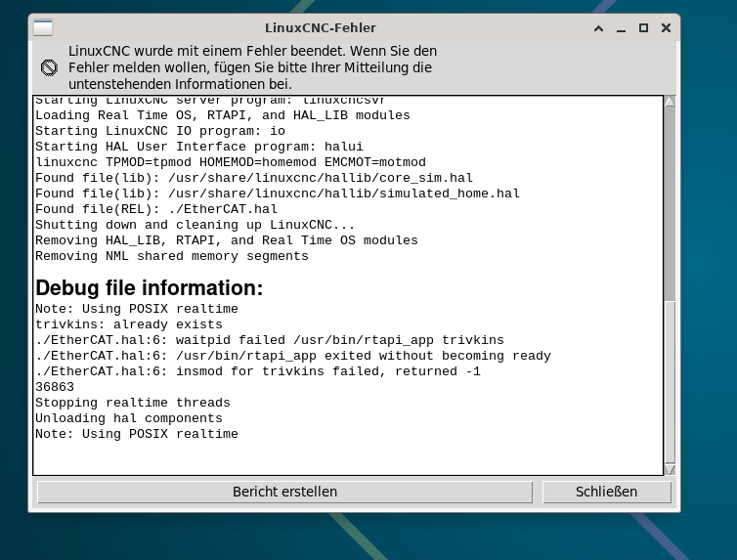This screenshot has height=560, width=737.
Task: Click the 'Removing NML shared memory segments' line
Action: 172,256
